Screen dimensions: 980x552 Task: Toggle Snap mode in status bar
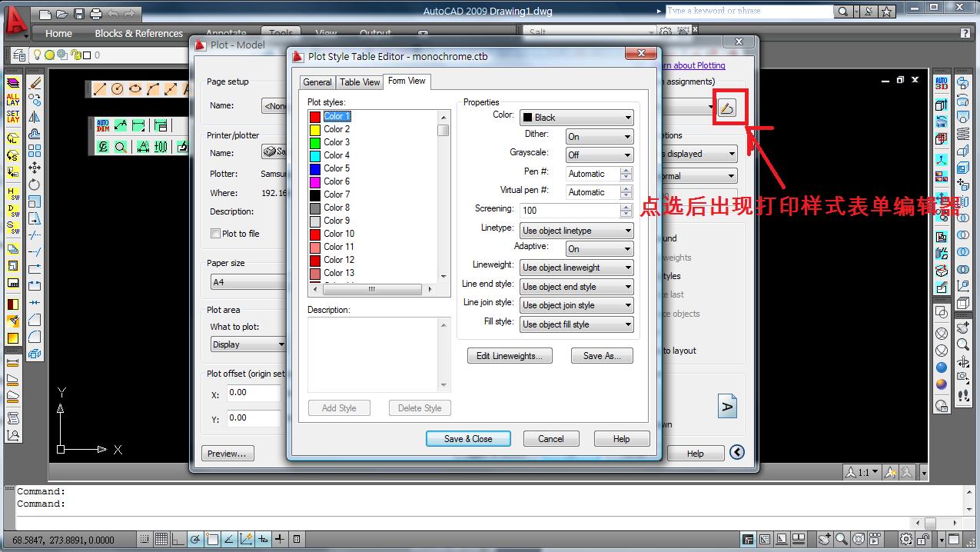145,540
